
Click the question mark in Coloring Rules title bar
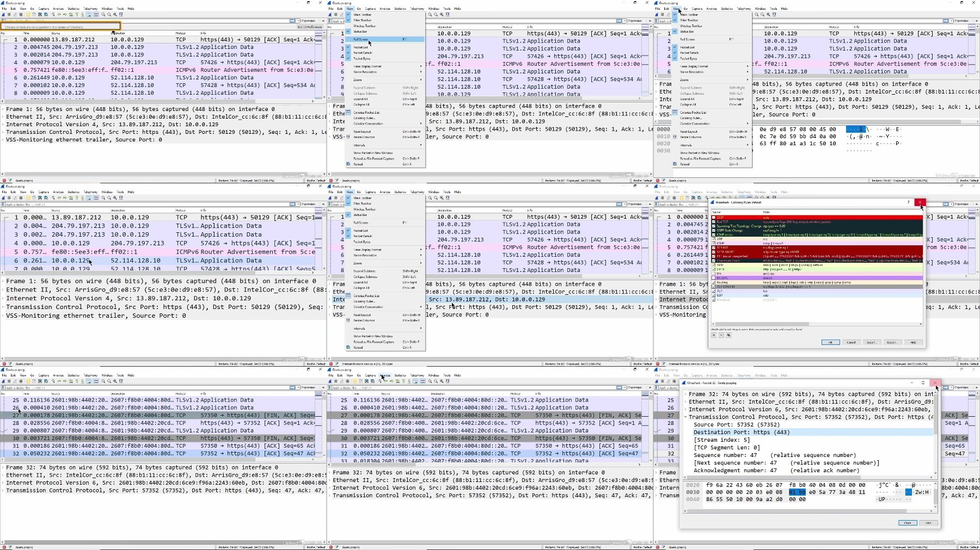coord(908,202)
